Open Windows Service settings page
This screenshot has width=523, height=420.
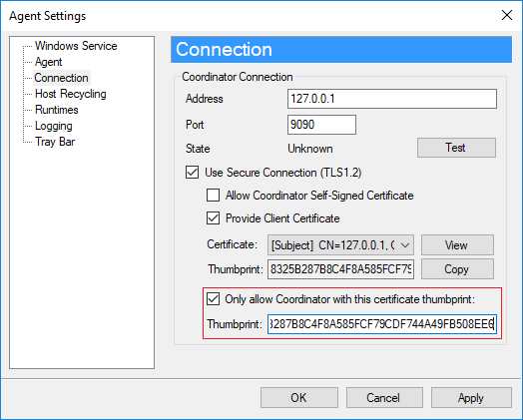76,46
